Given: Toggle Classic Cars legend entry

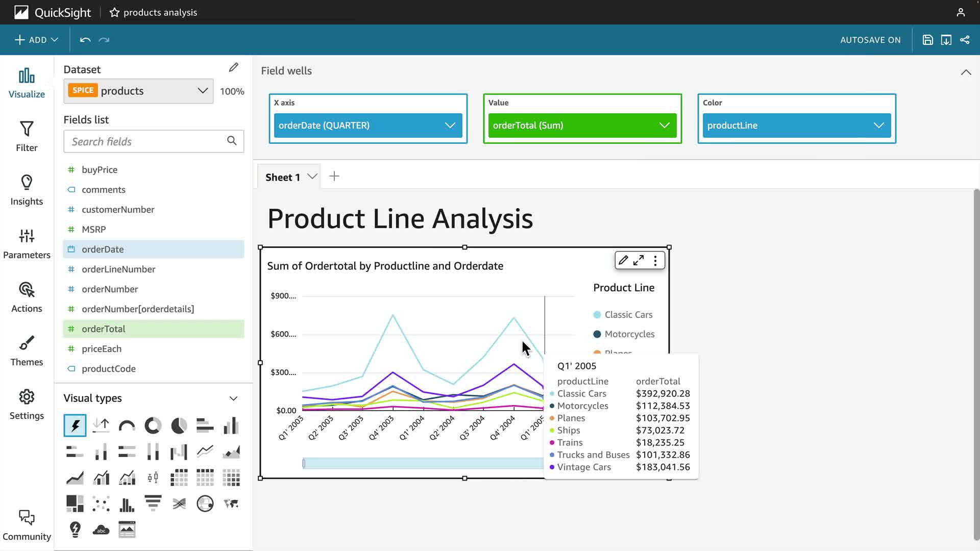Looking at the screenshot, I should click(x=628, y=315).
